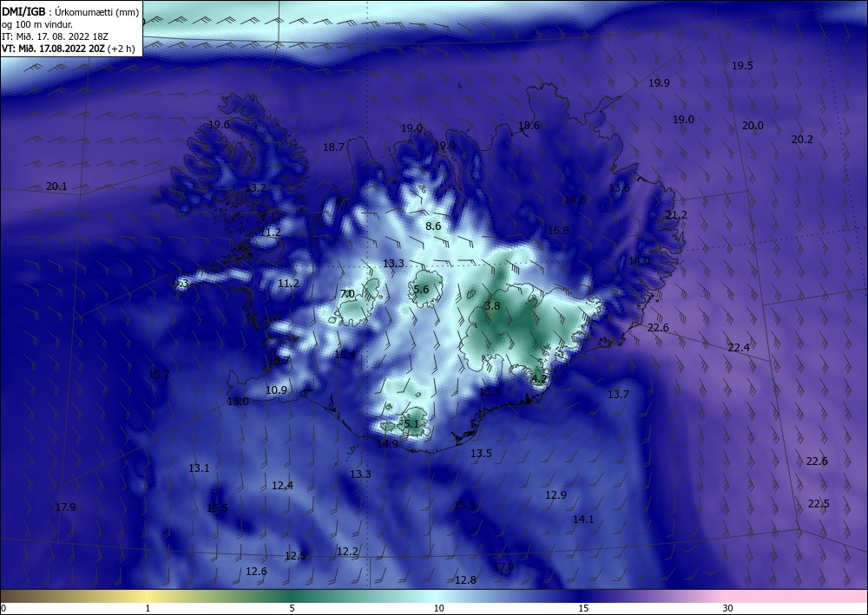Click the 'IT: Mið. 17. 08. 2022 18Z' line
The width and height of the screenshot is (868, 615).
pos(55,36)
